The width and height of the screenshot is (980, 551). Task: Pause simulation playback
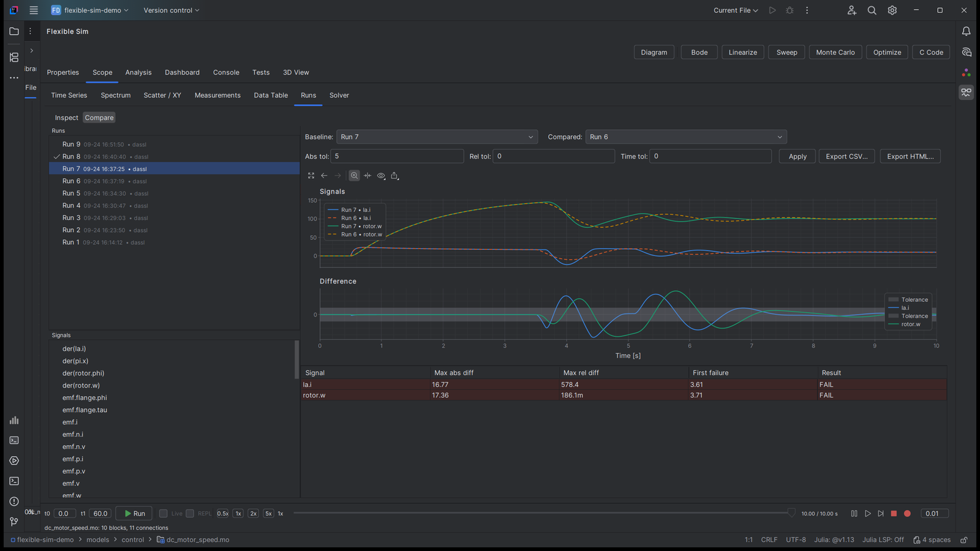pos(854,514)
